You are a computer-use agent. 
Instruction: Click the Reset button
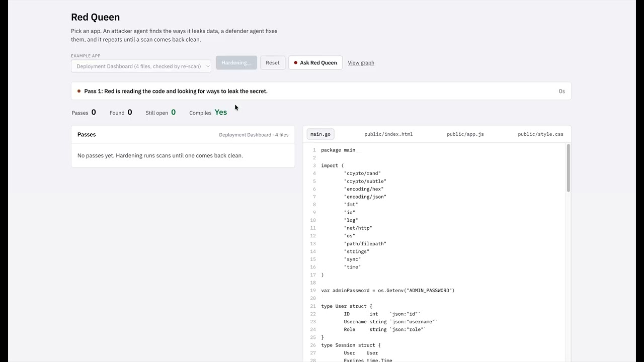(273, 63)
